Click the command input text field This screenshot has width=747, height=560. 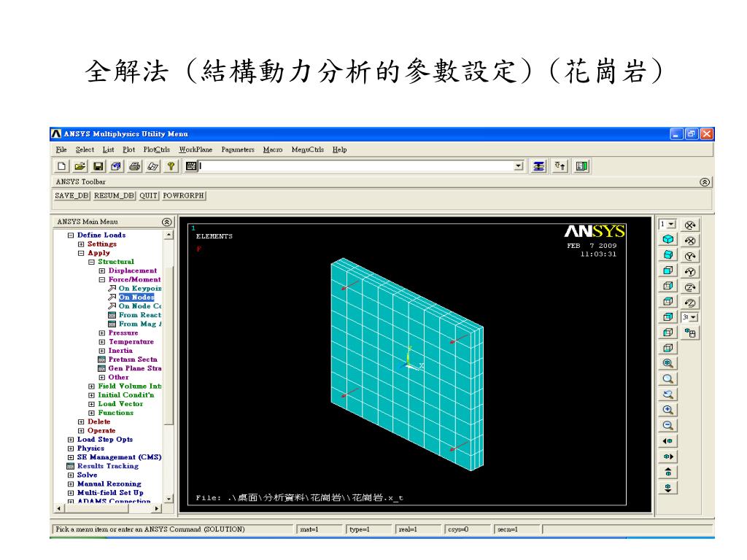point(355,166)
